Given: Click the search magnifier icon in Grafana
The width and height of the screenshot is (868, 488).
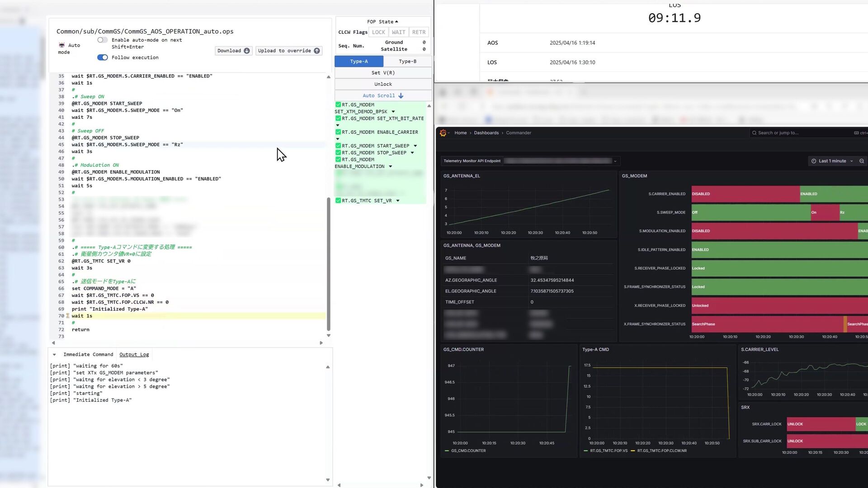Looking at the screenshot, I should (754, 133).
